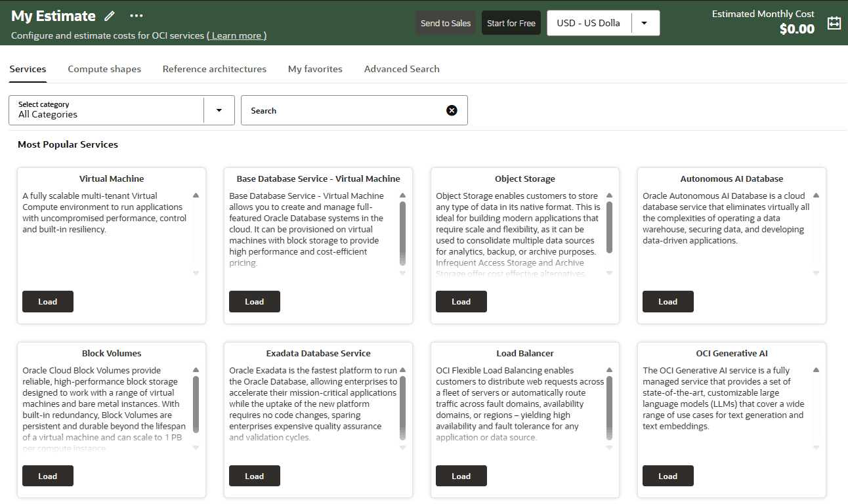Follow the Learn more link

pos(238,35)
